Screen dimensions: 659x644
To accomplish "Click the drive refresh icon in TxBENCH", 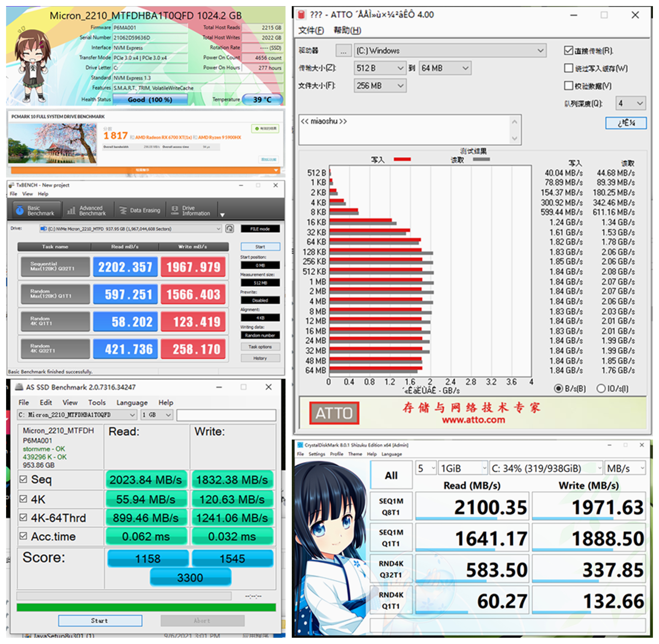I will [x=229, y=229].
